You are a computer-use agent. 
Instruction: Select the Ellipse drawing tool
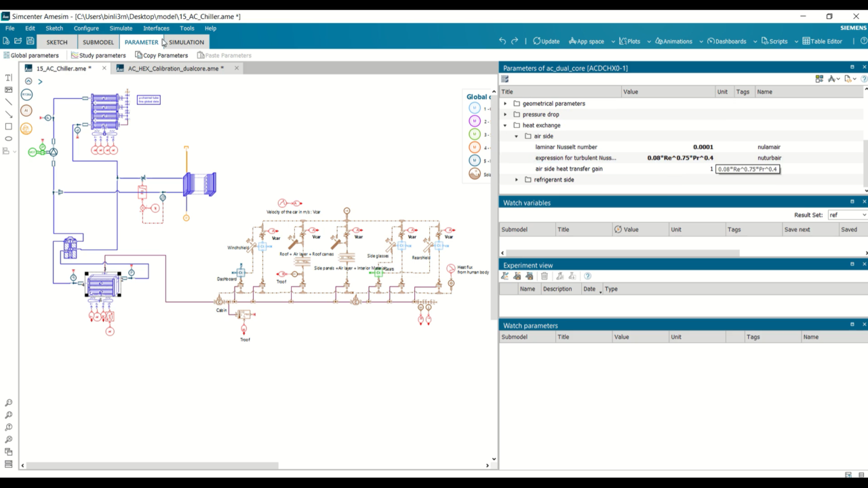(x=9, y=139)
